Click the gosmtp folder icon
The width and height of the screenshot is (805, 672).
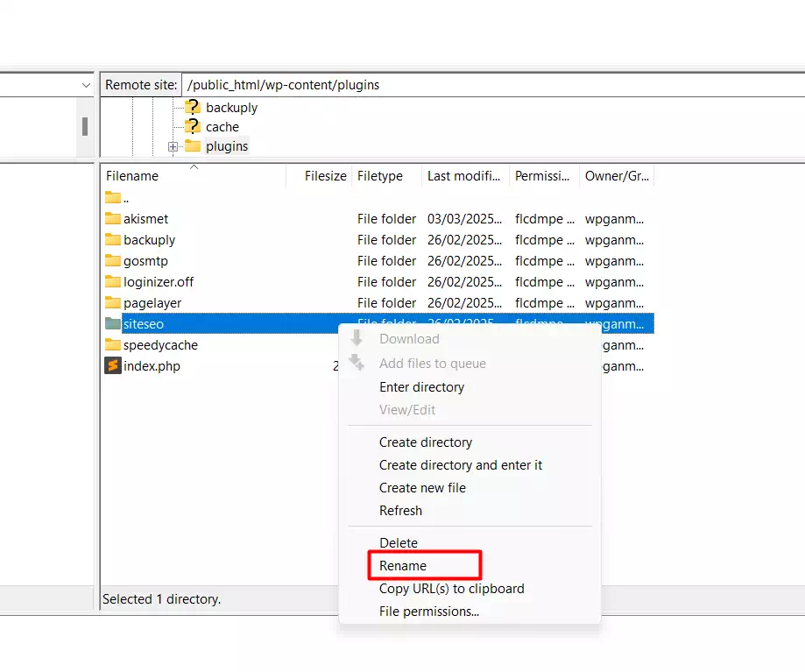[112, 261]
